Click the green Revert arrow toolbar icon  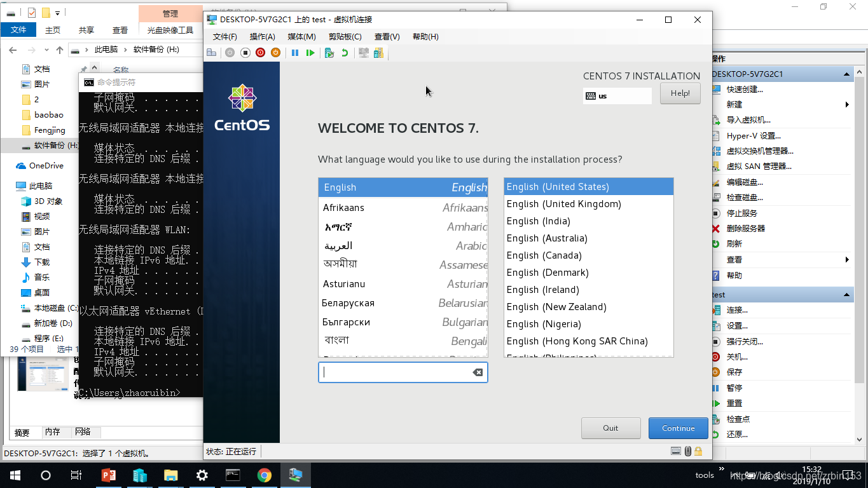point(345,53)
